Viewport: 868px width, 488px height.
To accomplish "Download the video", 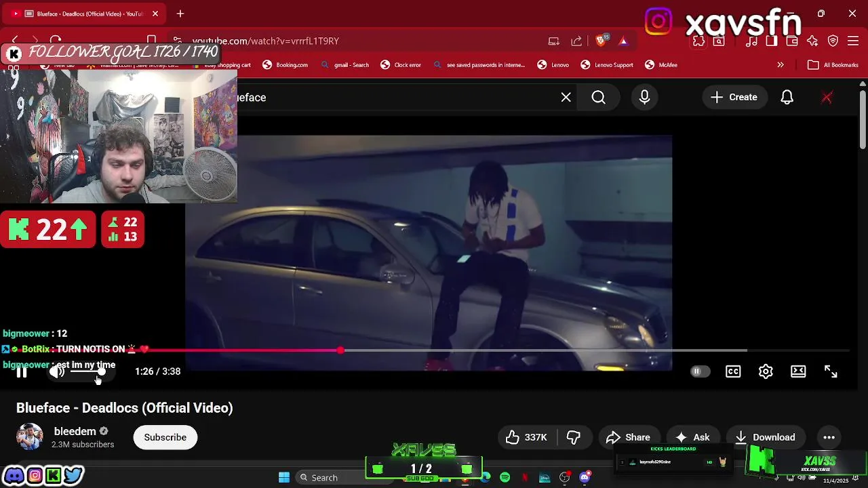I will 765,437.
